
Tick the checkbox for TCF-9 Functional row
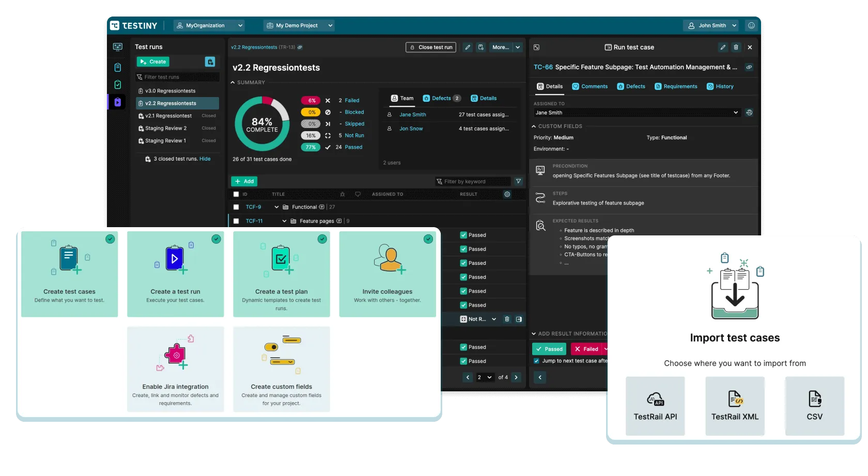(236, 207)
